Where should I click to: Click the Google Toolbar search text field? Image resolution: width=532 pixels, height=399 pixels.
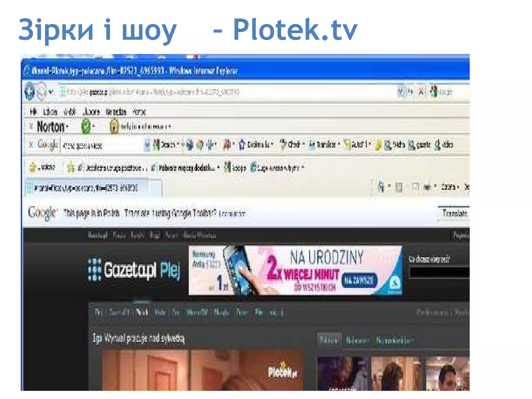[103, 145]
